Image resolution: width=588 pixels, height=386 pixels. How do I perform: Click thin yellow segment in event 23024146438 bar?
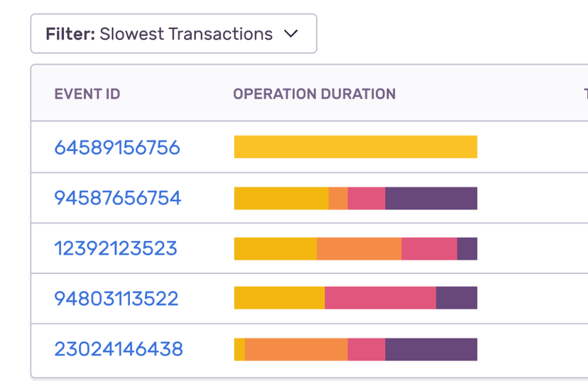click(239, 349)
